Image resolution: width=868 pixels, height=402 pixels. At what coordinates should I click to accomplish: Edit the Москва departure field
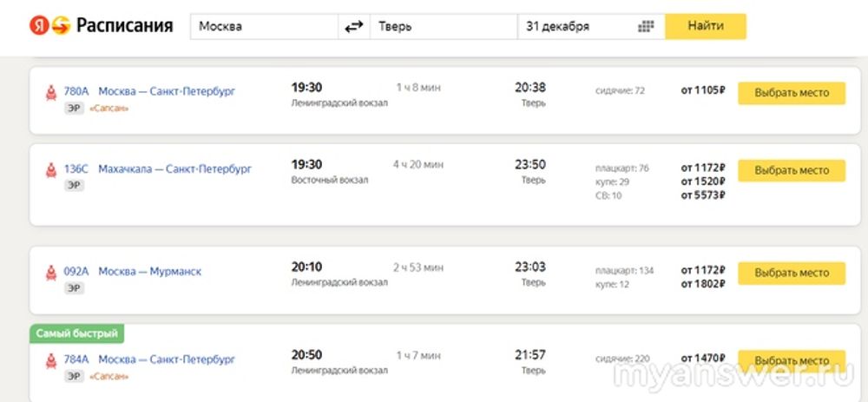(264, 27)
